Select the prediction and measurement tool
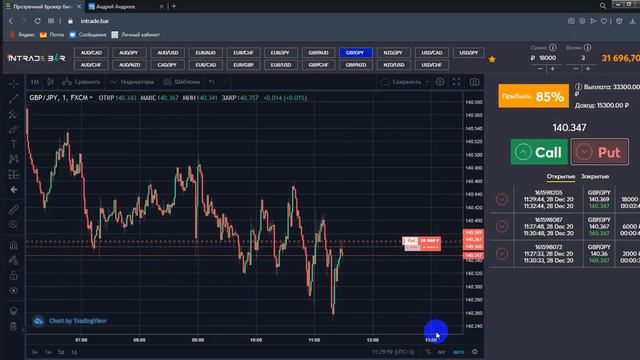The height and width of the screenshot is (360, 640). (13, 174)
